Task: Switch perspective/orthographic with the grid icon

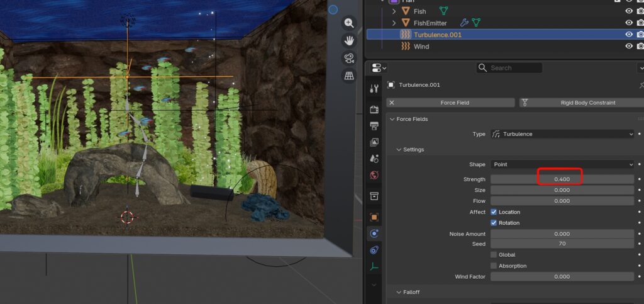Action: (349, 76)
